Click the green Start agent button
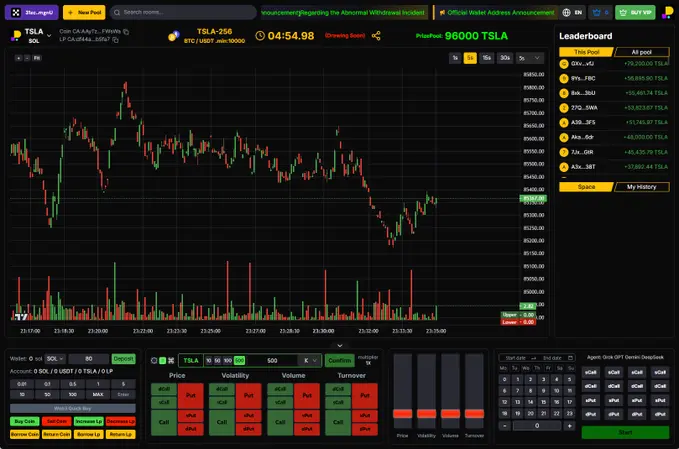Screen dimensions: 679x449 [625, 433]
